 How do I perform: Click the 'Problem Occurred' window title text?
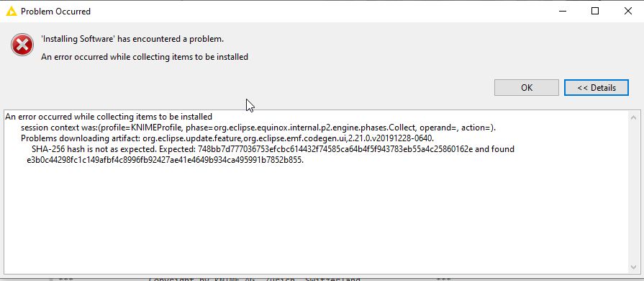tap(56, 12)
